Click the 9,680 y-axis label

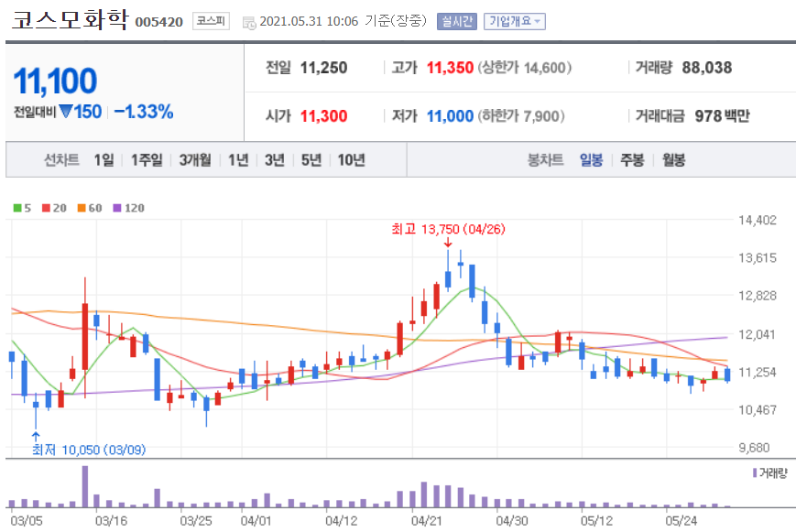pyautogui.click(x=754, y=448)
